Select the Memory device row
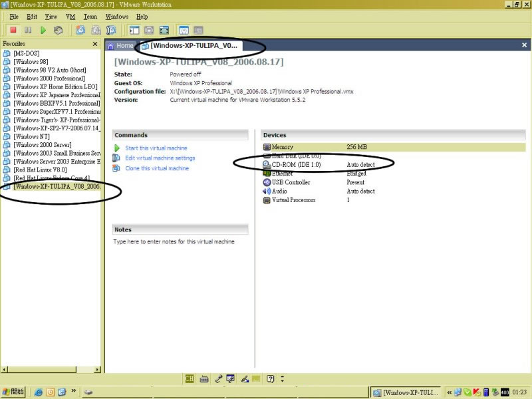The height and width of the screenshot is (399, 532). [394, 147]
